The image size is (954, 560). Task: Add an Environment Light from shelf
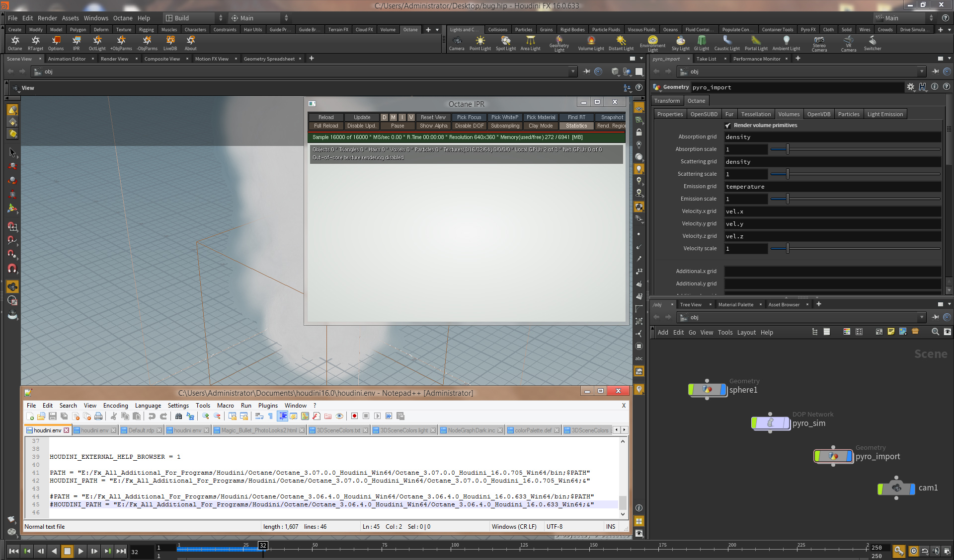[x=652, y=41]
